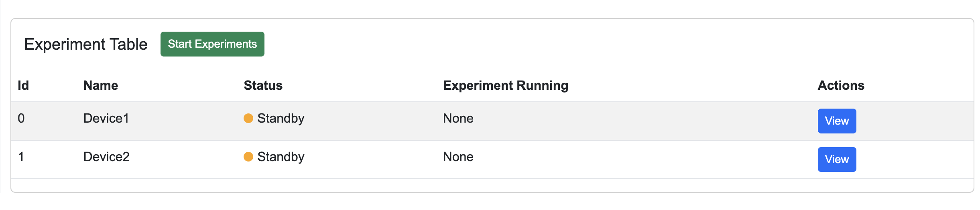
Task: Click the empty footer below Device2 row
Action: 492,185
